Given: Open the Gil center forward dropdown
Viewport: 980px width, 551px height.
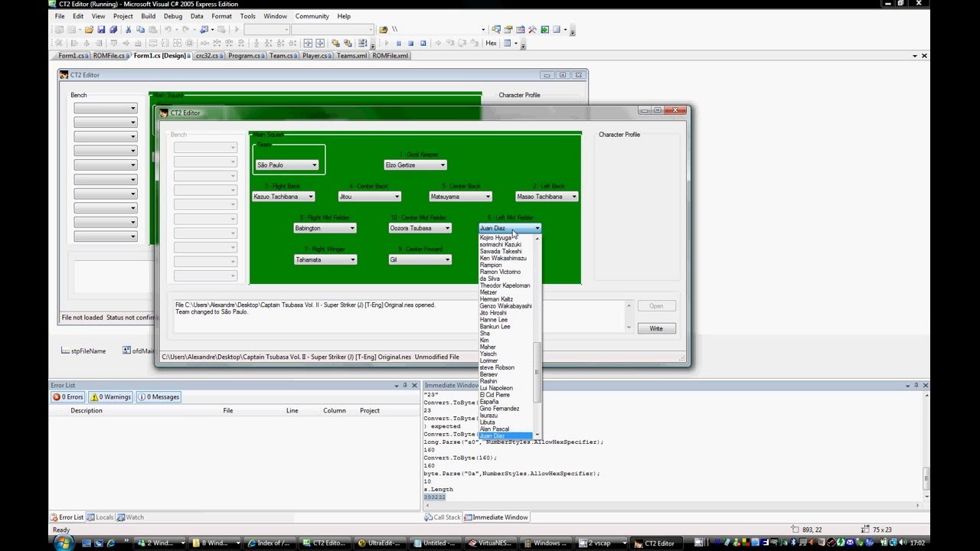Looking at the screenshot, I should 420,259.
